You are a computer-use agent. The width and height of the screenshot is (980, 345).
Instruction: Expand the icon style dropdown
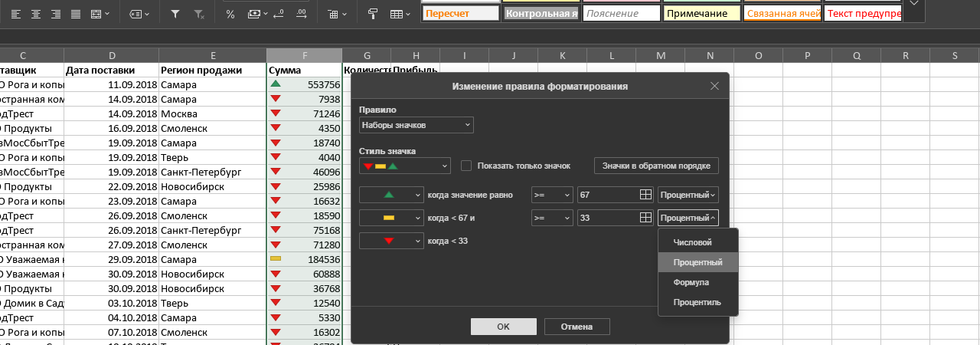tap(404, 166)
